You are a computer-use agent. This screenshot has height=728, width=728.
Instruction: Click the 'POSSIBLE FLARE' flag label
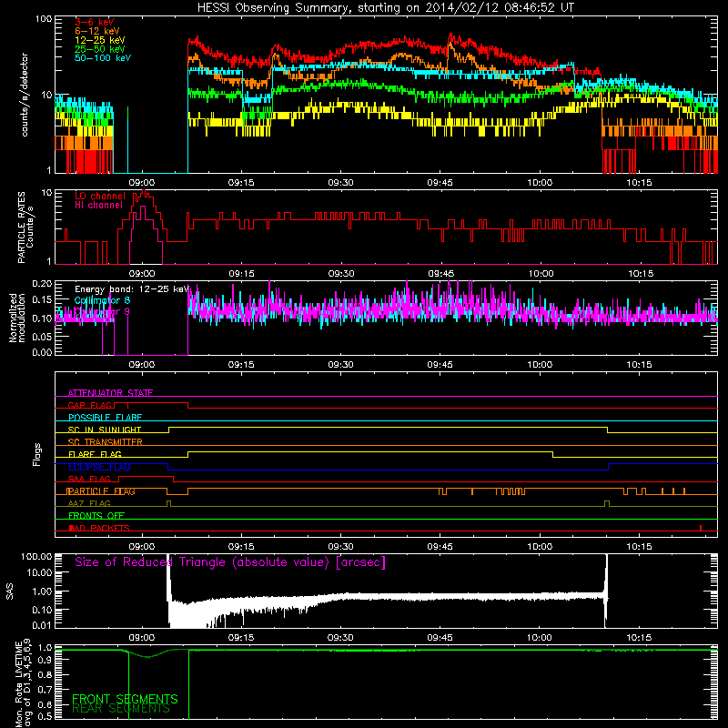[105, 418]
